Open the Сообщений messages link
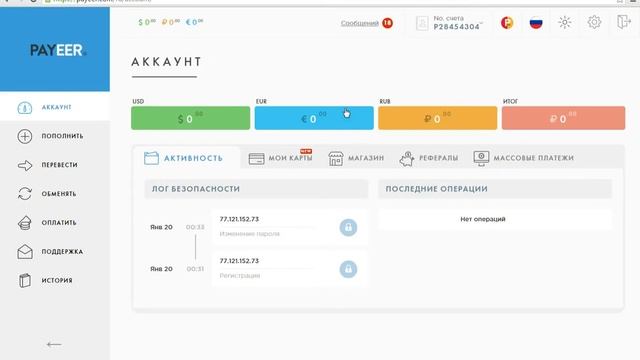This screenshot has width=640, height=360. (x=360, y=23)
